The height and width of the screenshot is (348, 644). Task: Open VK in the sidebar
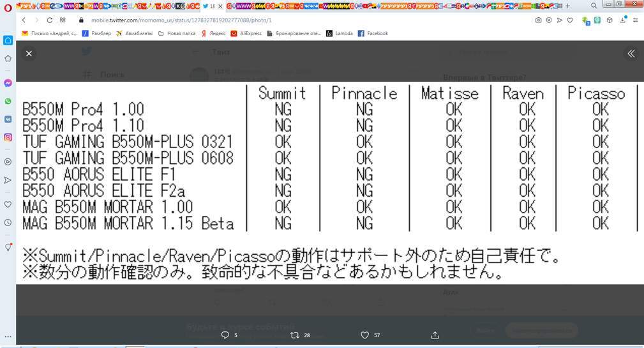8,119
